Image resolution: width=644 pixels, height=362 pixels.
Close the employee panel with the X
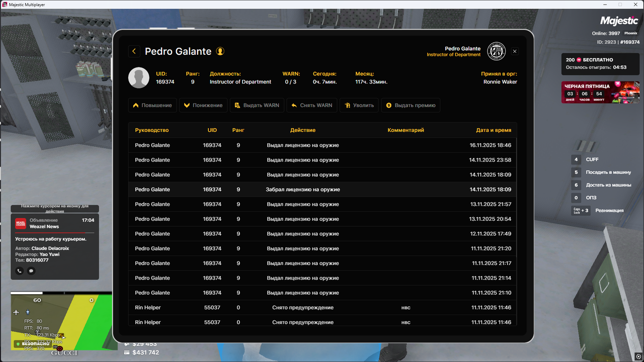coord(515,51)
